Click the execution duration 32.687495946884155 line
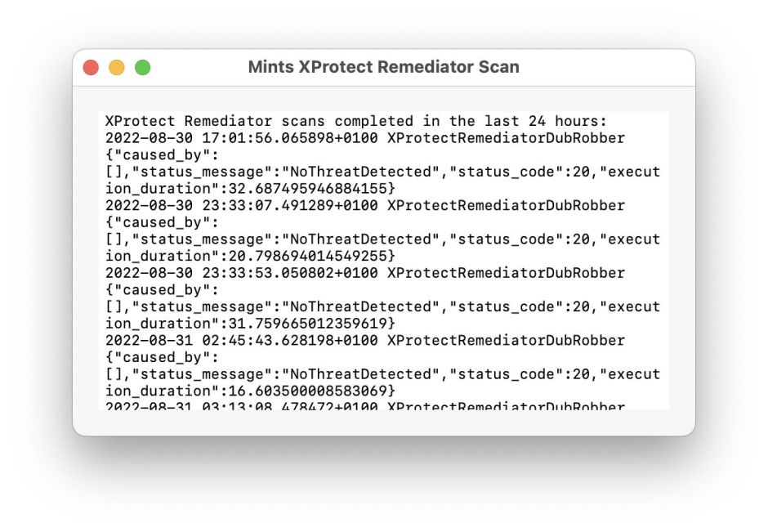The height and width of the screenshot is (532, 768). pyautogui.click(x=250, y=189)
